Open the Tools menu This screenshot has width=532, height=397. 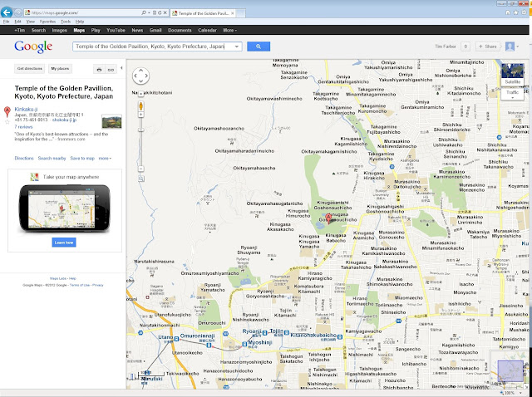click(66, 22)
